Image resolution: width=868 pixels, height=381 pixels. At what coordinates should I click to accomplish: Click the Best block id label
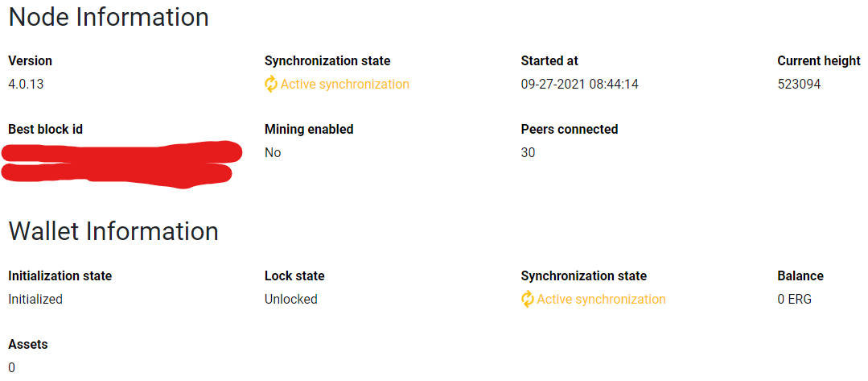46,129
